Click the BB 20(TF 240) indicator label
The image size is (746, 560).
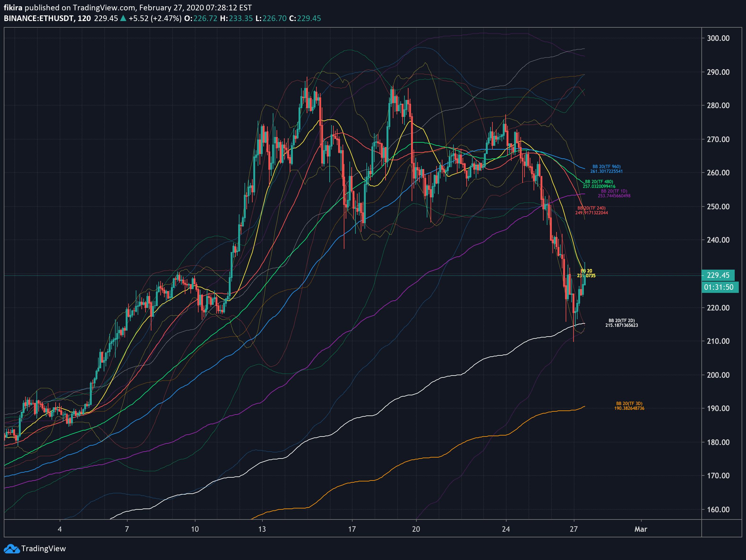click(x=591, y=208)
